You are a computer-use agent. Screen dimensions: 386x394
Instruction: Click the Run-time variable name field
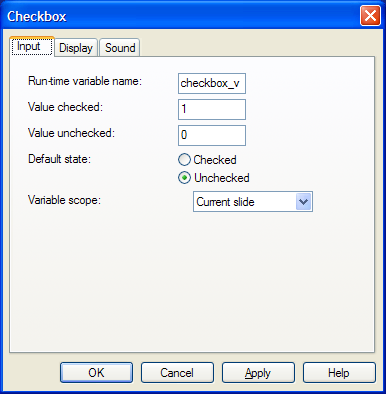(x=212, y=83)
